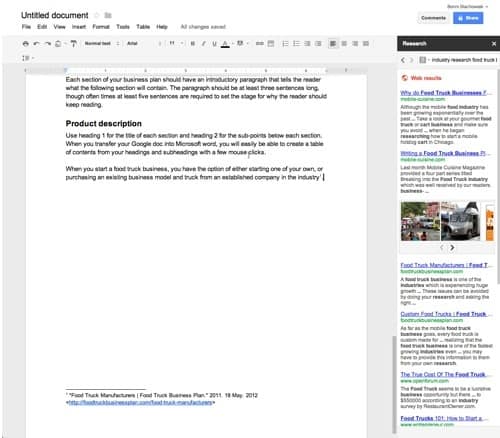Toggle bulleted list

296,44
